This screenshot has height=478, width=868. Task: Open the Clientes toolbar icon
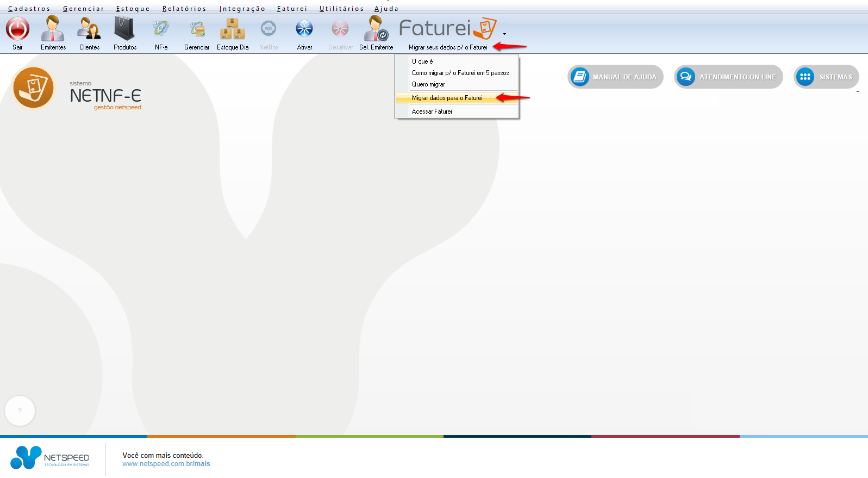pyautogui.click(x=89, y=29)
